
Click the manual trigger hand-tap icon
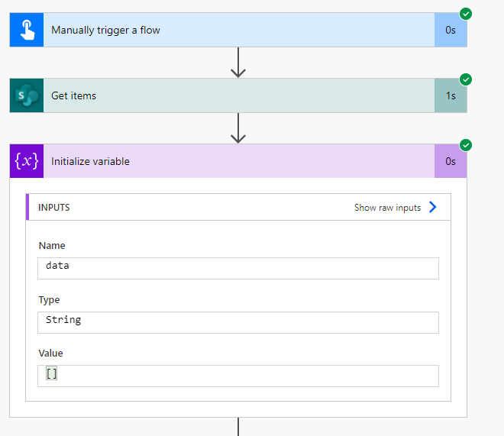click(x=27, y=31)
